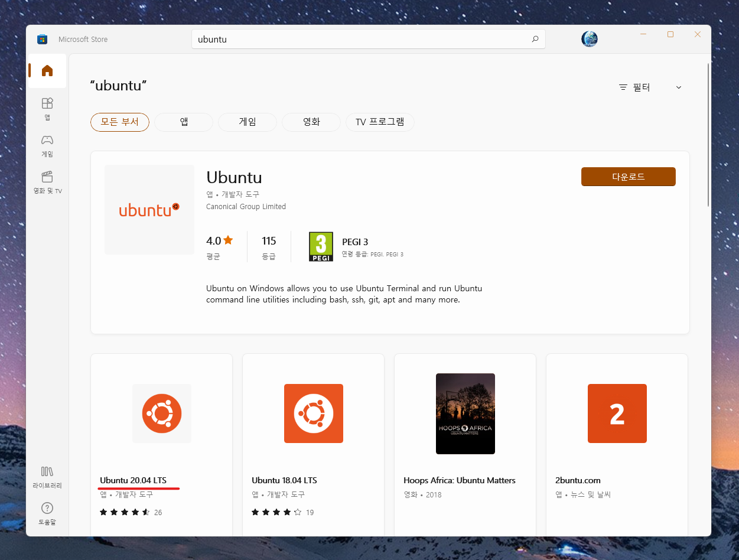This screenshot has height=560, width=739.
Task: Click the 4.0 average rating star
Action: coord(228,240)
